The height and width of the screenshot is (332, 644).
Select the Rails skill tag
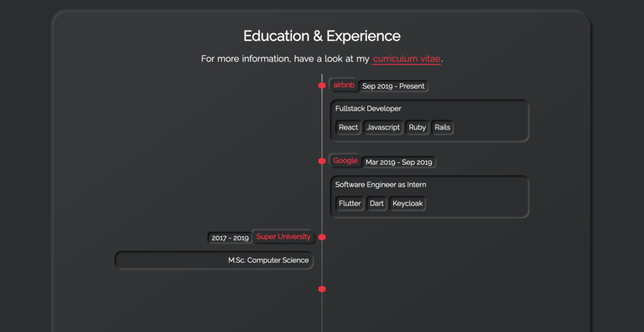442,128
